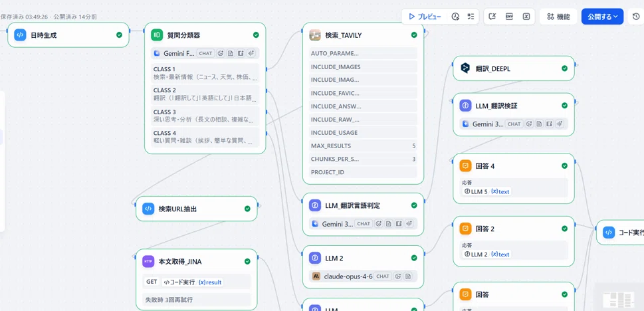This screenshot has height=311, width=644.
Task: Select the 日時生成 node title
Action: (x=44, y=35)
